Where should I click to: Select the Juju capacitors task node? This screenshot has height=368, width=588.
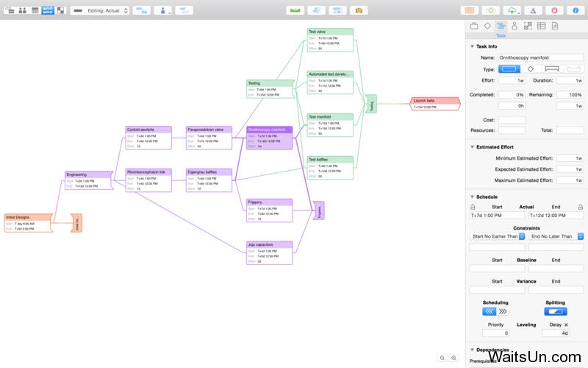pos(269,253)
